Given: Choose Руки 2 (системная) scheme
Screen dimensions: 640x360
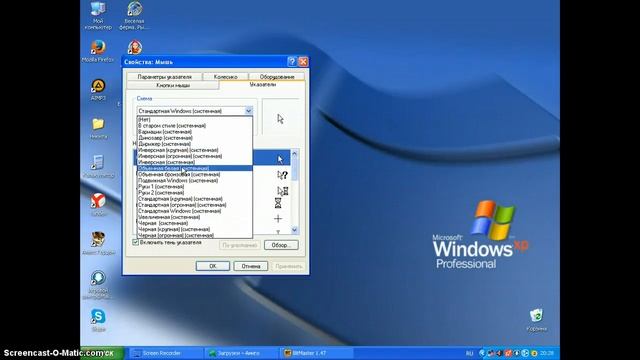Looking at the screenshot, I should click(x=195, y=193).
